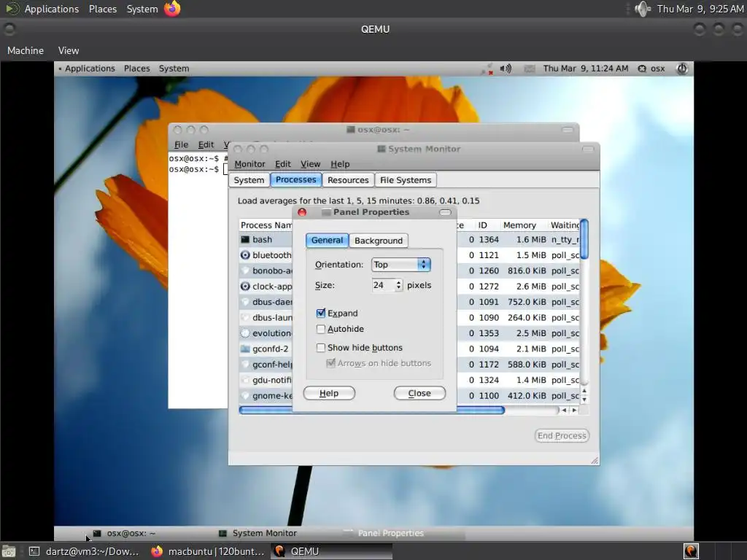Click the Help button in Panel Properties

pos(329,393)
